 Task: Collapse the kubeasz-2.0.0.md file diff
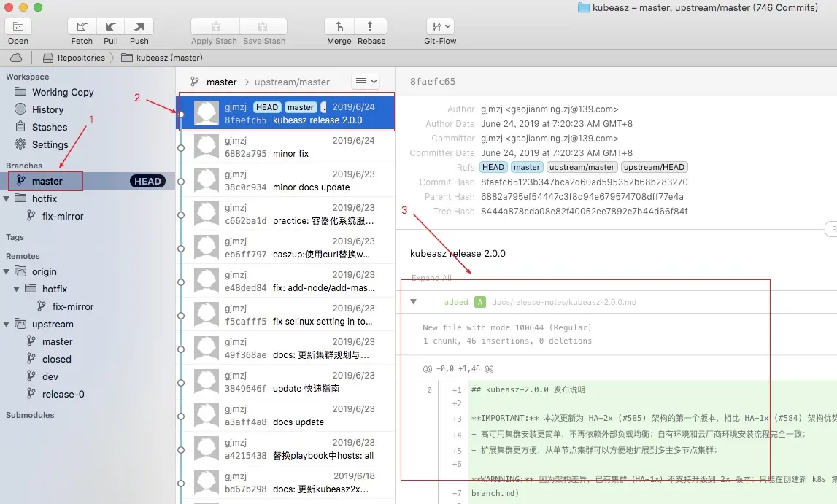tap(413, 302)
